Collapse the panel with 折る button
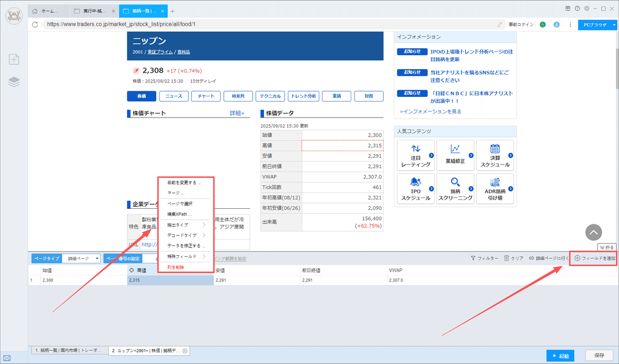619x364 pixels. [x=607, y=247]
